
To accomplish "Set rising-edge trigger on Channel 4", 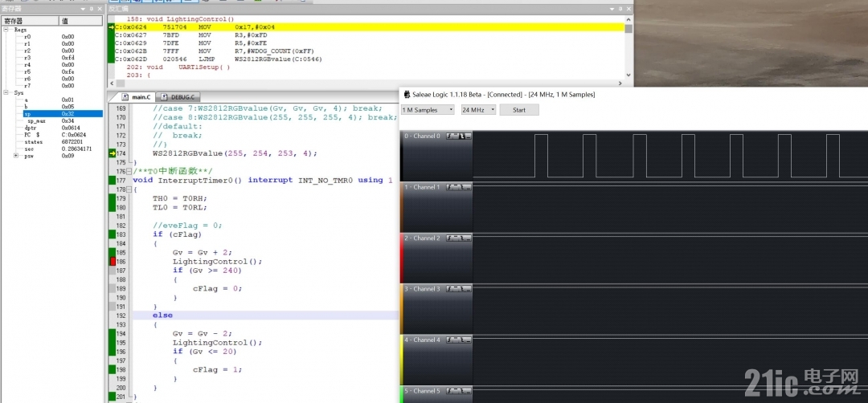I will click(449, 340).
